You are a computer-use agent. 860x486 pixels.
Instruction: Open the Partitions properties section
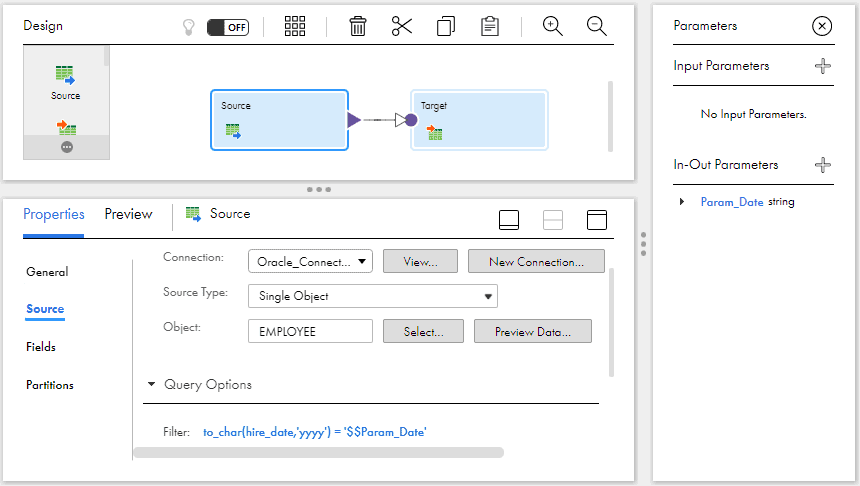tap(49, 385)
